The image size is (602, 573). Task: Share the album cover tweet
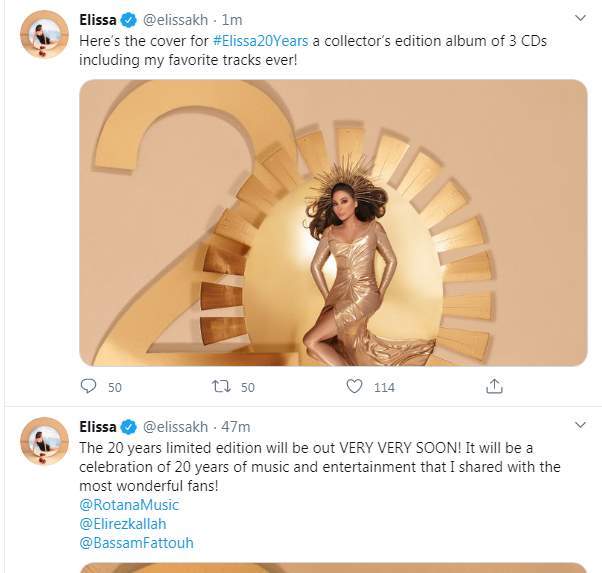[x=494, y=386]
